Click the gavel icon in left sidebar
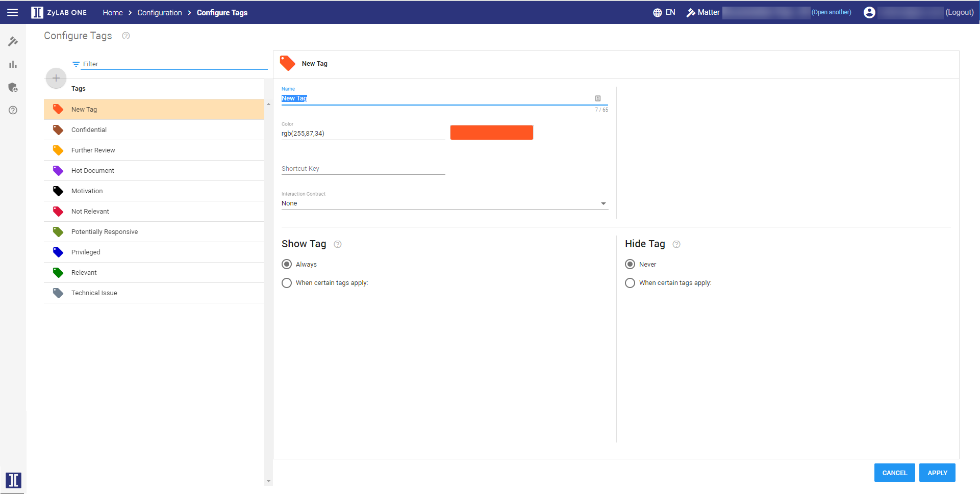This screenshot has width=980, height=494. (13, 41)
